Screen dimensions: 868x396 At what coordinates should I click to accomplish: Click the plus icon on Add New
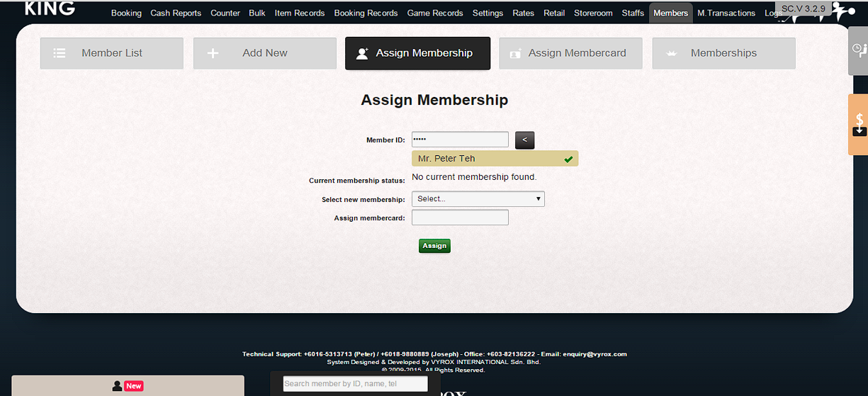pyautogui.click(x=213, y=53)
